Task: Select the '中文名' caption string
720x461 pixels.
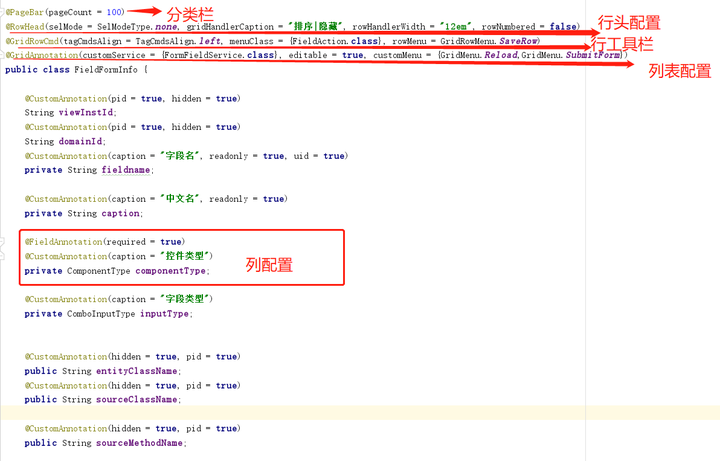Action: (180, 199)
